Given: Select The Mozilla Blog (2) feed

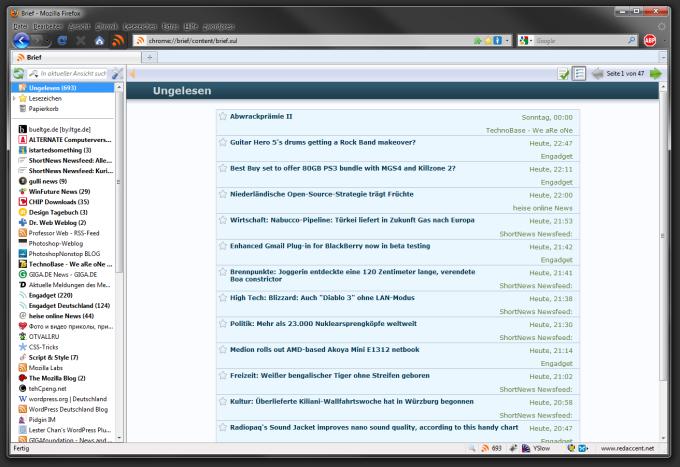Looking at the screenshot, I should pos(57,378).
